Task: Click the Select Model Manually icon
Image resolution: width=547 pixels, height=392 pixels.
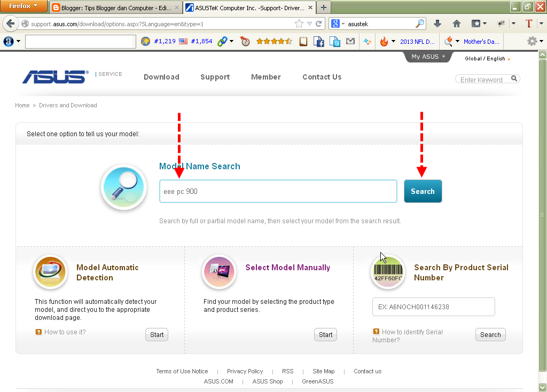Action: tap(219, 272)
